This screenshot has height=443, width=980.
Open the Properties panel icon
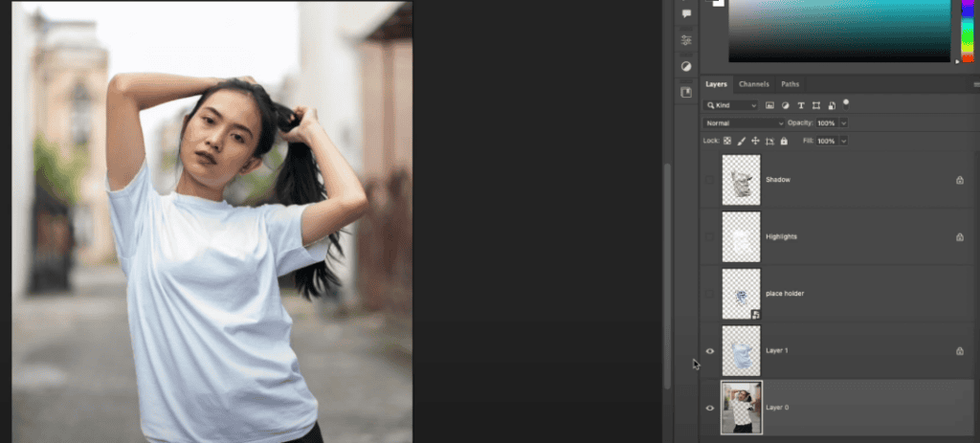point(686,40)
